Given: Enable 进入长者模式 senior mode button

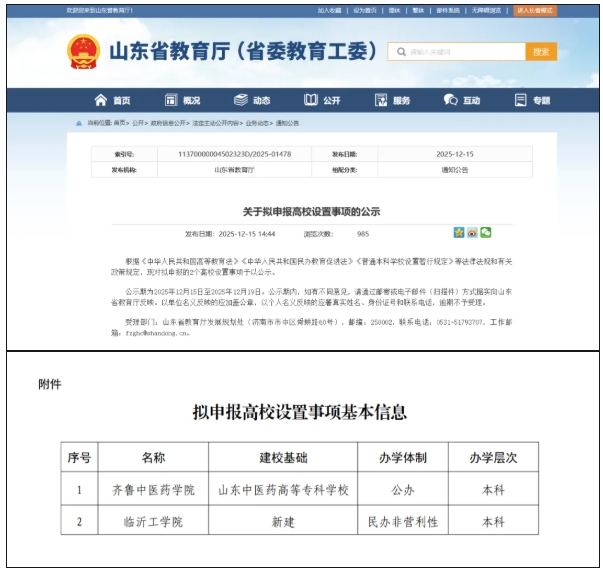Looking at the screenshot, I should point(535,10).
